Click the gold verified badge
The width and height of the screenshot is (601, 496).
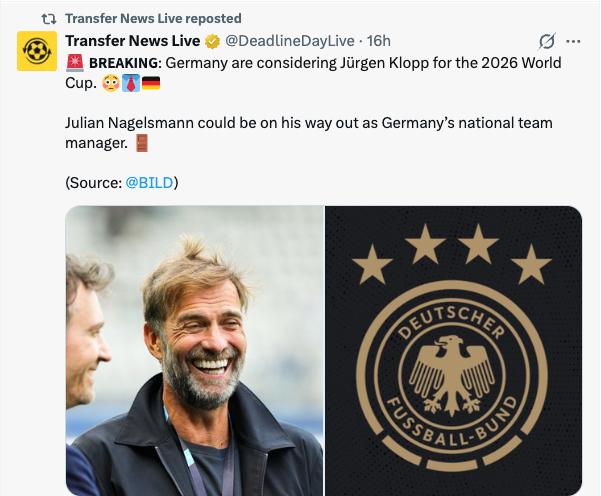click(x=213, y=42)
